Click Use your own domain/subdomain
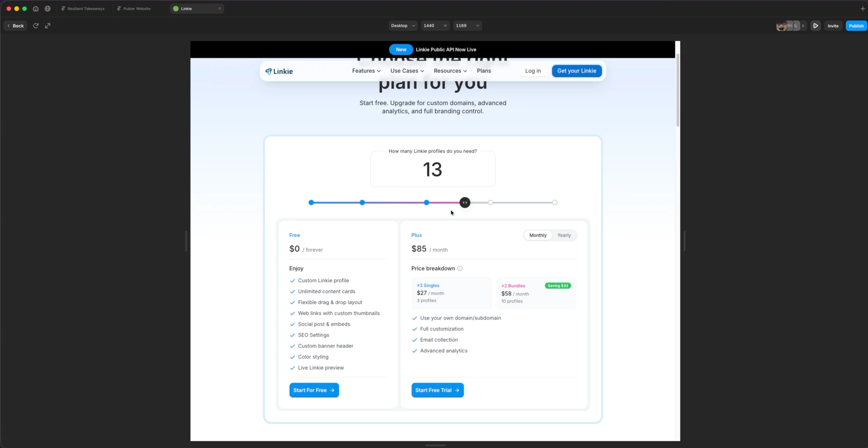Screen dimensions: 868x448 (460, 318)
